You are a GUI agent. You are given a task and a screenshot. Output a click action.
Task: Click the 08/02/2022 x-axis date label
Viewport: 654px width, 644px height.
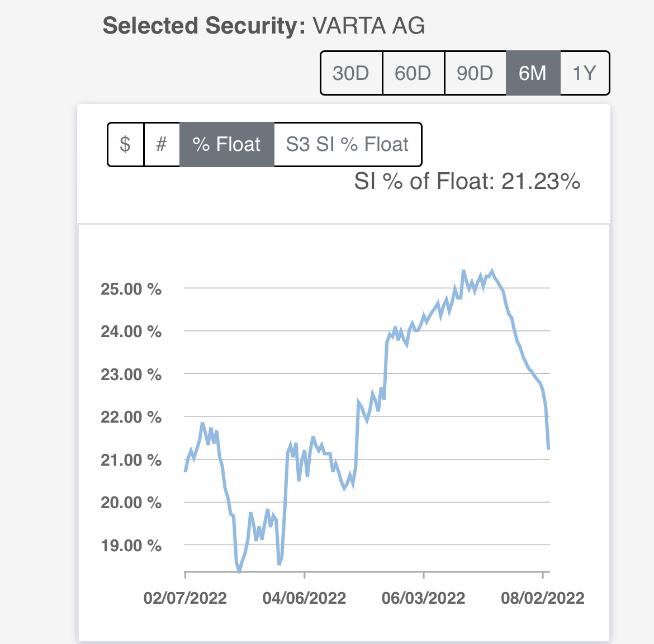542,598
